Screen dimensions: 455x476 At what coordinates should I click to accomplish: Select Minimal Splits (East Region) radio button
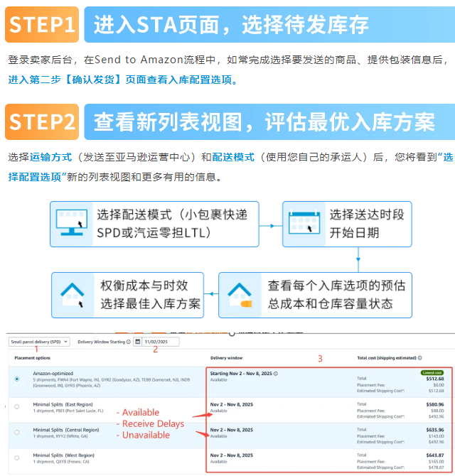(16, 406)
